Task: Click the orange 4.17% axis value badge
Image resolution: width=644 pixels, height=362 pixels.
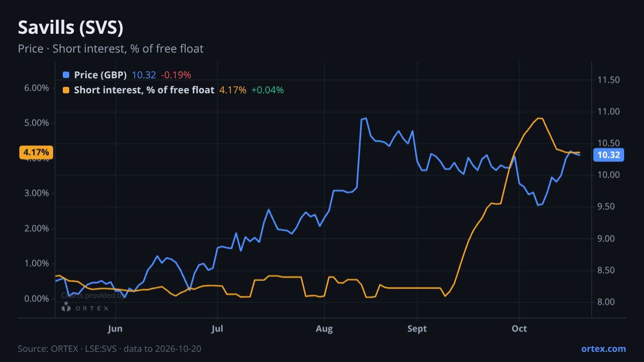Action: pos(36,152)
